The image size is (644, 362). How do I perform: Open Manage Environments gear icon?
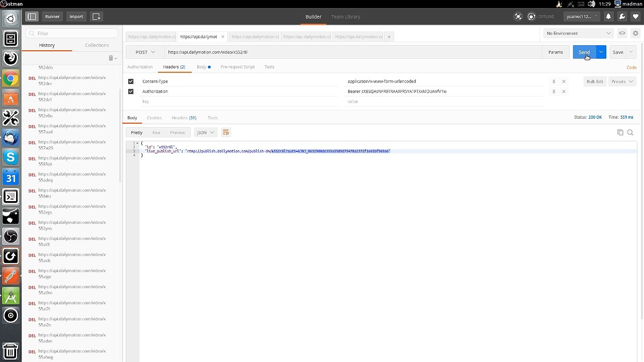coord(635,33)
